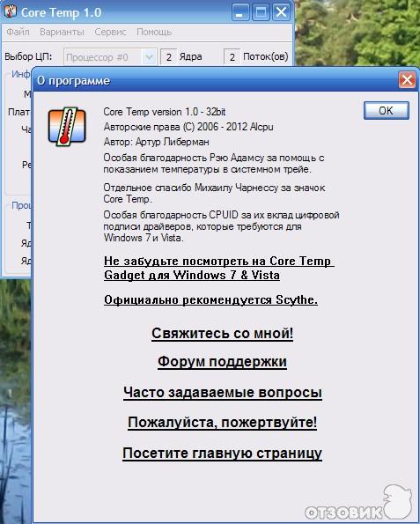This screenshot has width=420, height=524.
Task: Follow the 'Свяжитесь со мной!' link
Action: [222, 333]
